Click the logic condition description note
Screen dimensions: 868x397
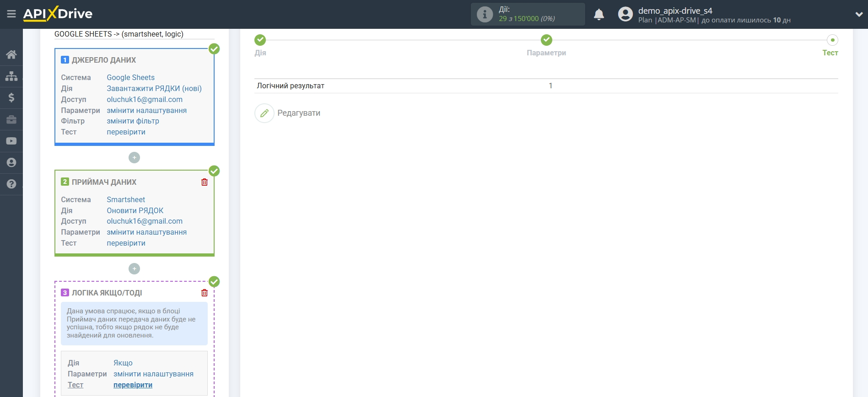point(134,323)
